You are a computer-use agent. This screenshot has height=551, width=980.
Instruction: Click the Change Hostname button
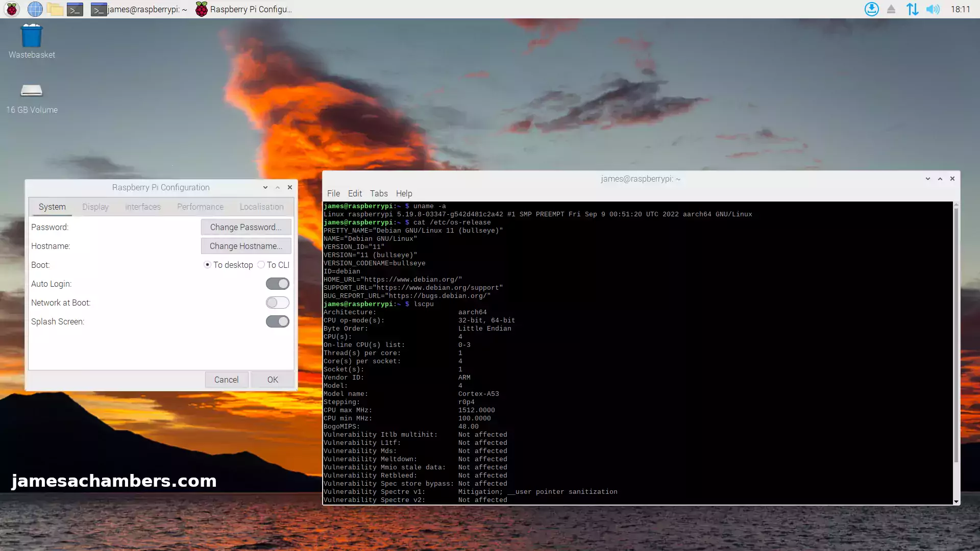tap(246, 246)
